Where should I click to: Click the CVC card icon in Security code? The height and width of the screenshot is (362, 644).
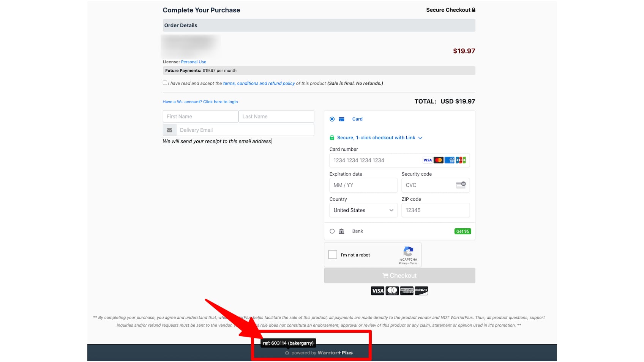(x=461, y=185)
